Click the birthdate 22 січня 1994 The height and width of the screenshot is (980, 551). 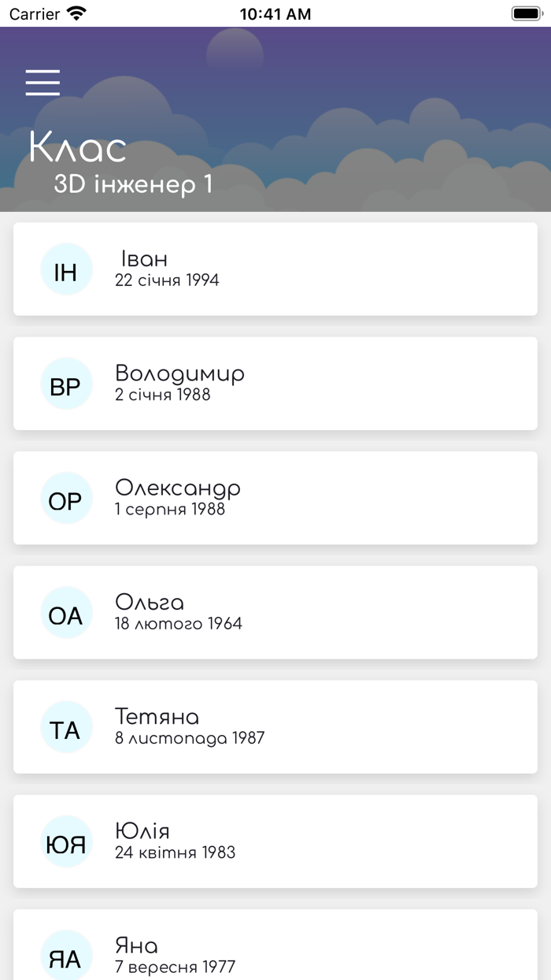(167, 280)
